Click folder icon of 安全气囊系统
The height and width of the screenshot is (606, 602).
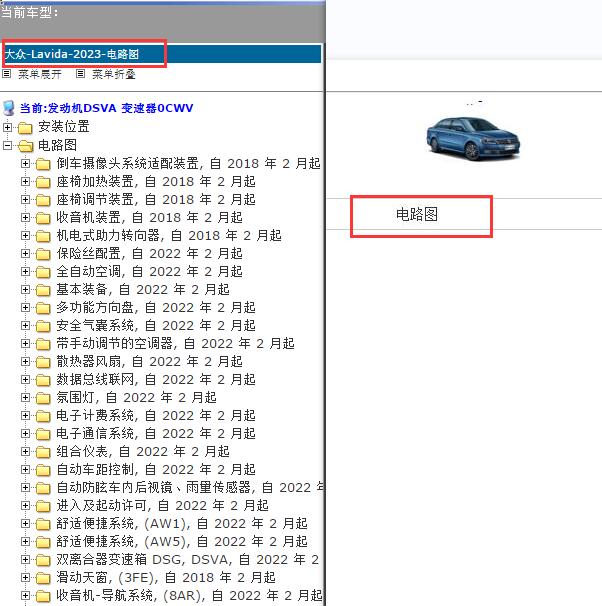click(x=43, y=326)
